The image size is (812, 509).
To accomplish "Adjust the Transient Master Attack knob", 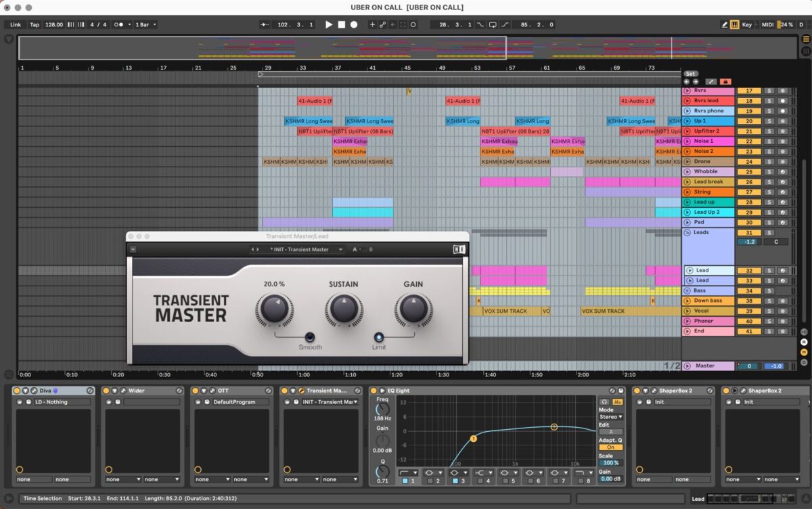I will tap(274, 310).
